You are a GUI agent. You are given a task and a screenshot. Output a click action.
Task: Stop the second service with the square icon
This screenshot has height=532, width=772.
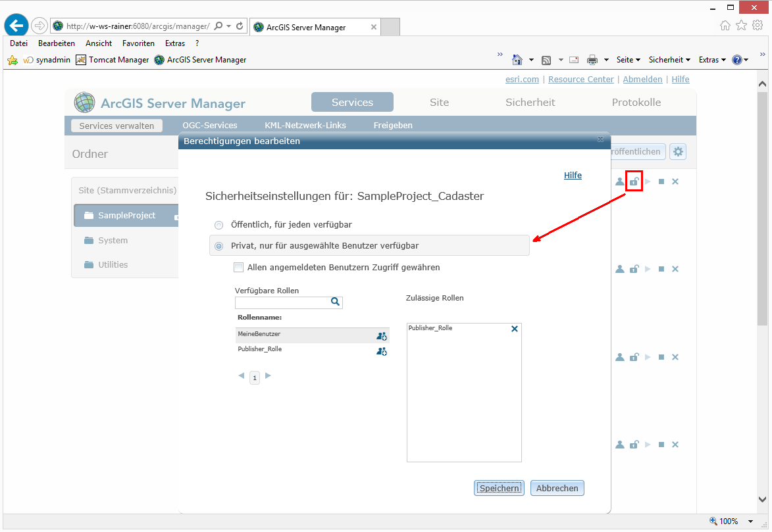(661, 269)
